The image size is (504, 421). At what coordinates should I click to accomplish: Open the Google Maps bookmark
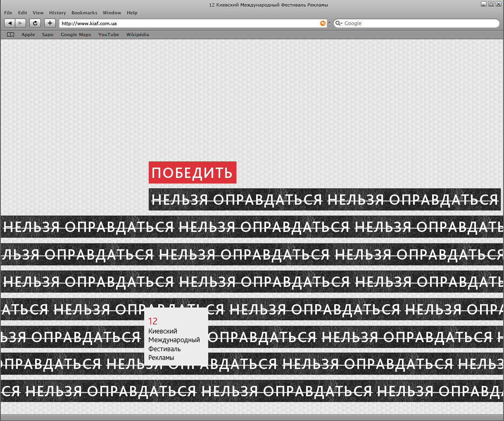pyautogui.click(x=76, y=35)
